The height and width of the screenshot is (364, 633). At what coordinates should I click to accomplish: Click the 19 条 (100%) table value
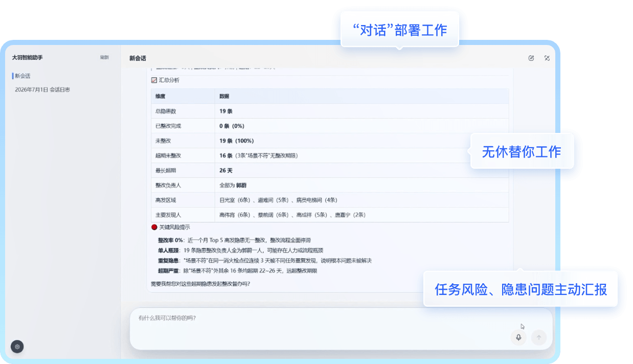click(x=237, y=141)
